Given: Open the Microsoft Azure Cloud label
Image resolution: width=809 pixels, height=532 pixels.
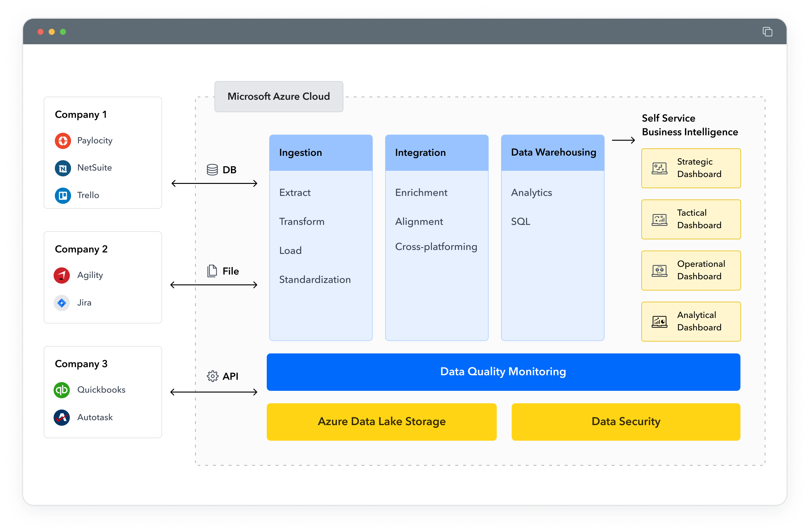Looking at the screenshot, I should pos(278,97).
